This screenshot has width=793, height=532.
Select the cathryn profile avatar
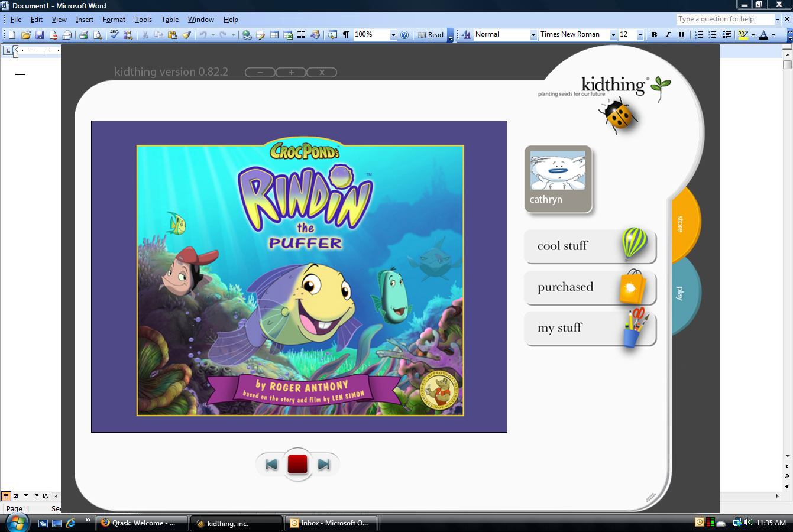(x=558, y=179)
